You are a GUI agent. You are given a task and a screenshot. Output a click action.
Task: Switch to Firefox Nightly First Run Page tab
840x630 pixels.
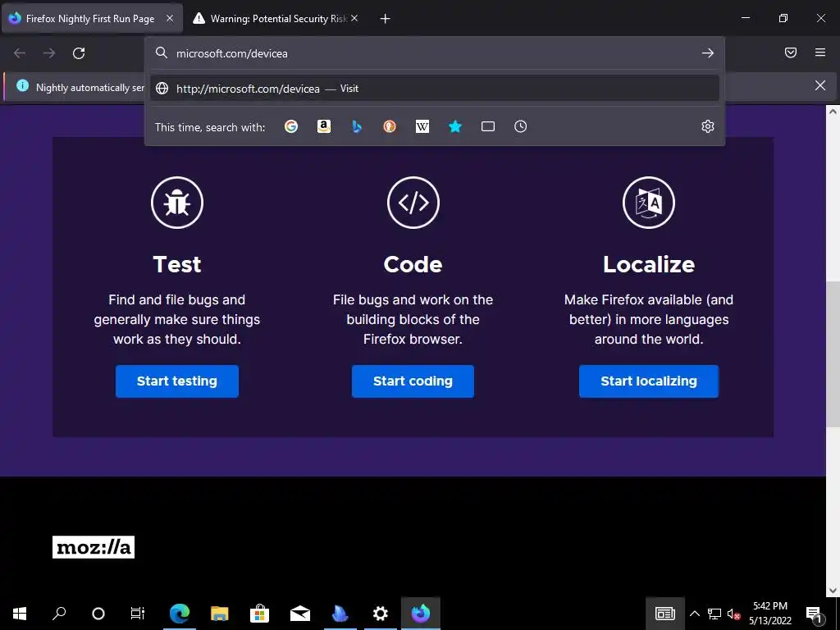point(92,19)
